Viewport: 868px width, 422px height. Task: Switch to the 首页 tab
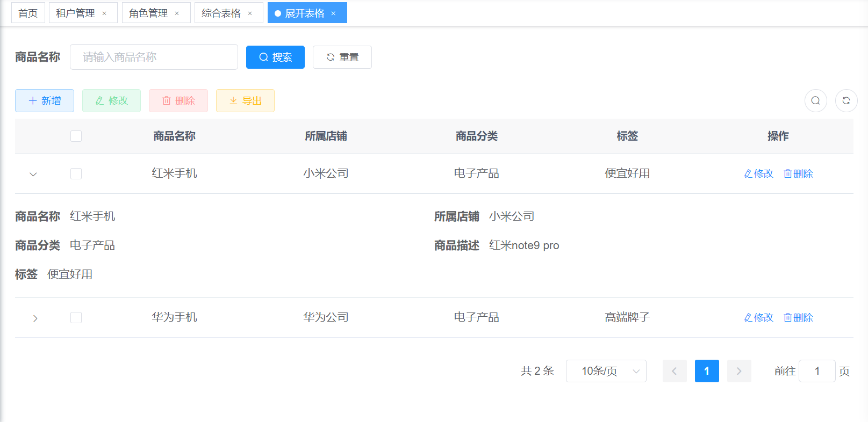click(28, 13)
